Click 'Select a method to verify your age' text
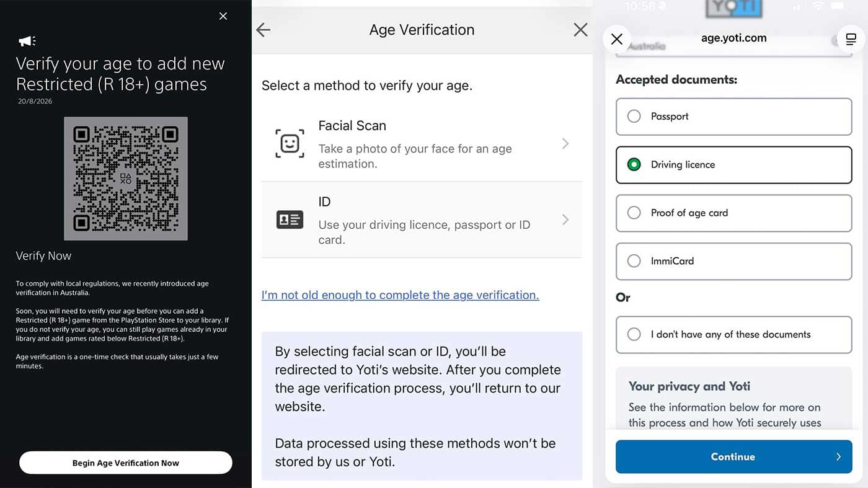Image resolution: width=868 pixels, height=488 pixels. tap(367, 86)
